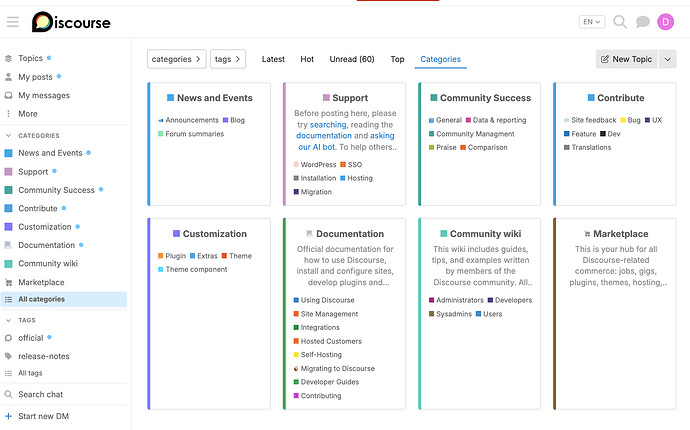Open Topics in the sidebar
Viewport: 690px width, 430px height.
30,58
